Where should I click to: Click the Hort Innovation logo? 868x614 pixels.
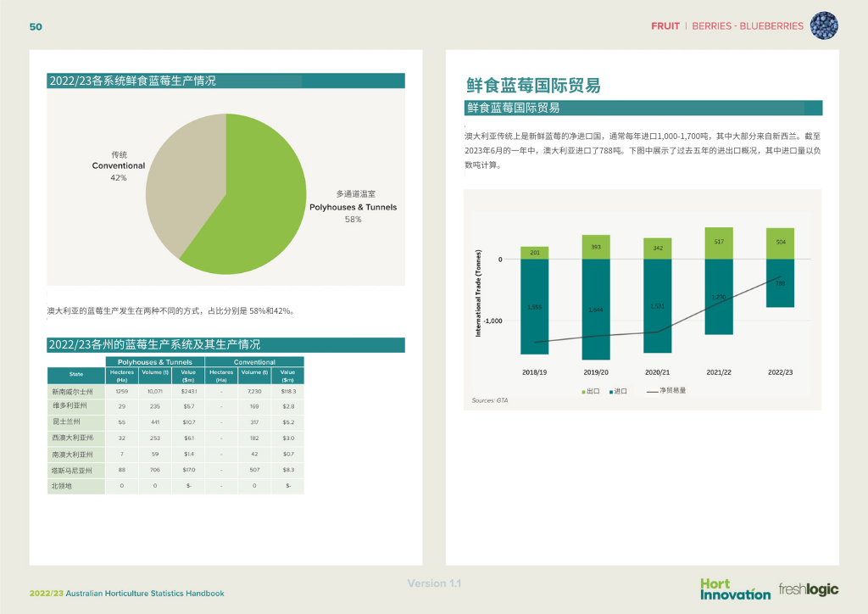pos(735,589)
